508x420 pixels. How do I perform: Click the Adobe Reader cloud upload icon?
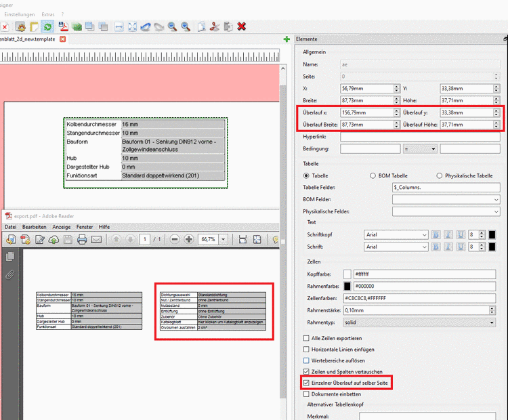(x=54, y=240)
